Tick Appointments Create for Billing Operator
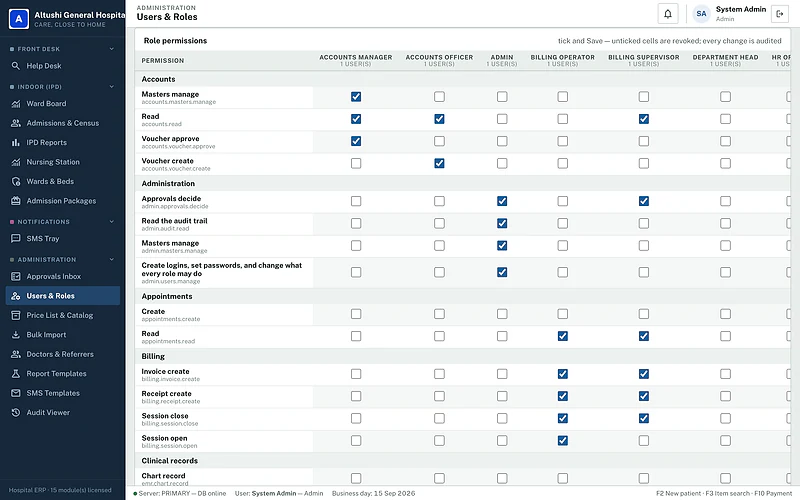Image resolution: width=800 pixels, height=500 pixels. [x=562, y=314]
